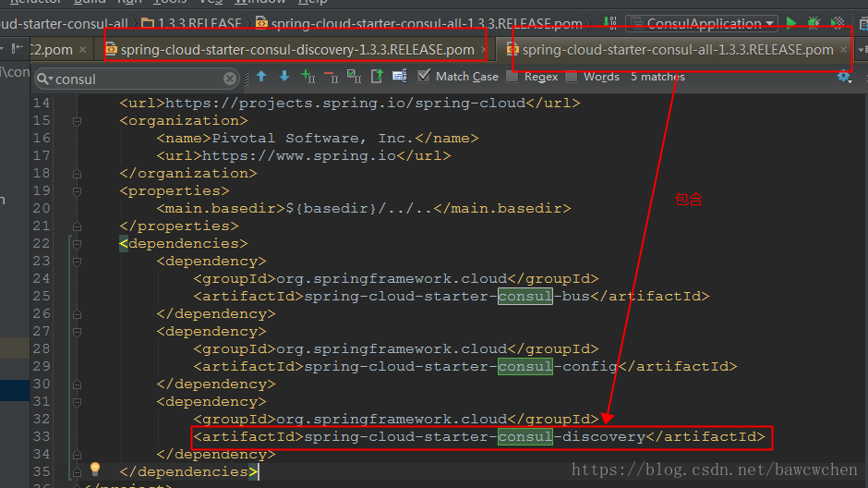This screenshot has height=488, width=868.
Task: Start debugging with the bug icon
Action: click(814, 23)
